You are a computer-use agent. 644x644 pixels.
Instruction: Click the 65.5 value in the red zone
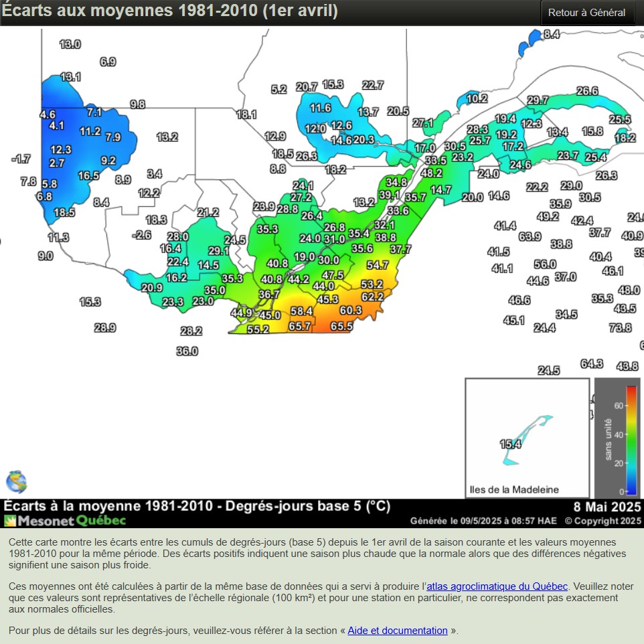(341, 326)
